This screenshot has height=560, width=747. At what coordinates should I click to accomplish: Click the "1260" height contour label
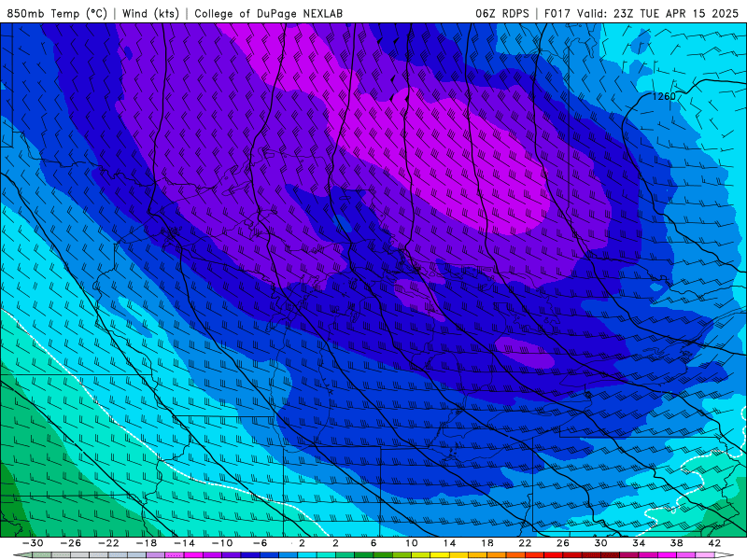[664, 96]
